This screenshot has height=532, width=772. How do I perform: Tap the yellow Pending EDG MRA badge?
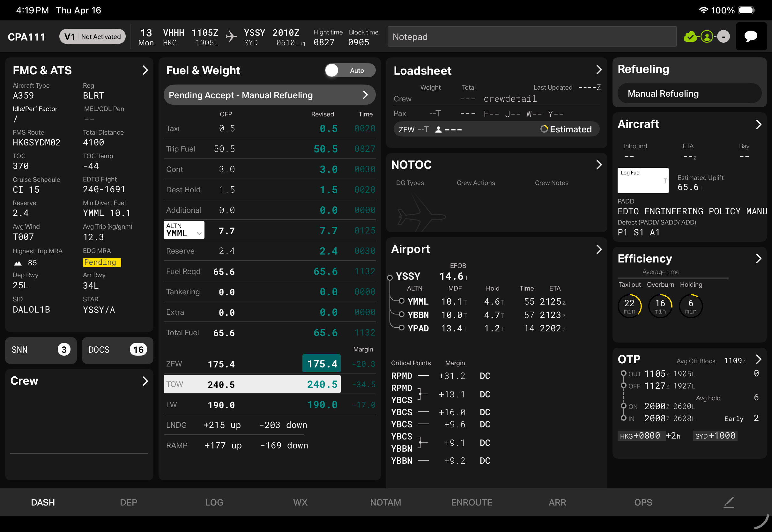(102, 262)
